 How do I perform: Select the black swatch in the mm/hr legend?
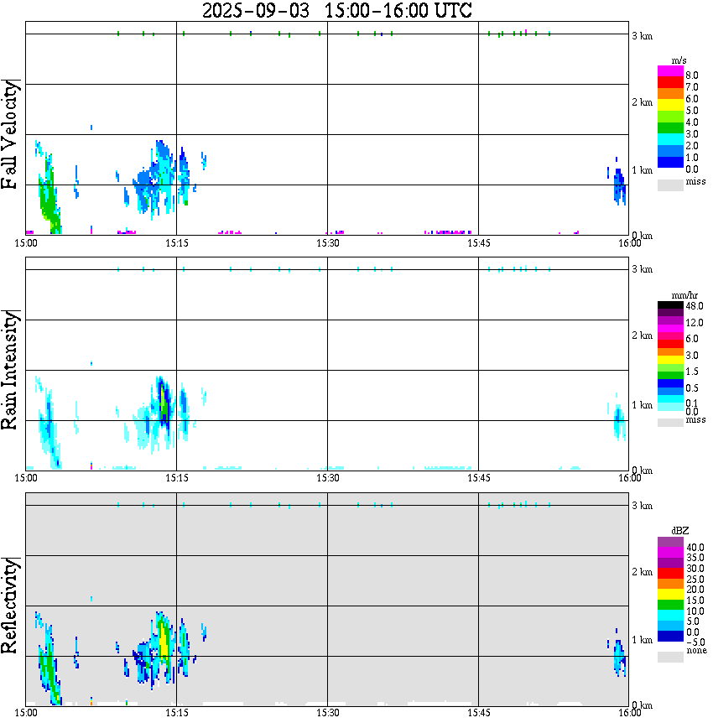click(670, 305)
